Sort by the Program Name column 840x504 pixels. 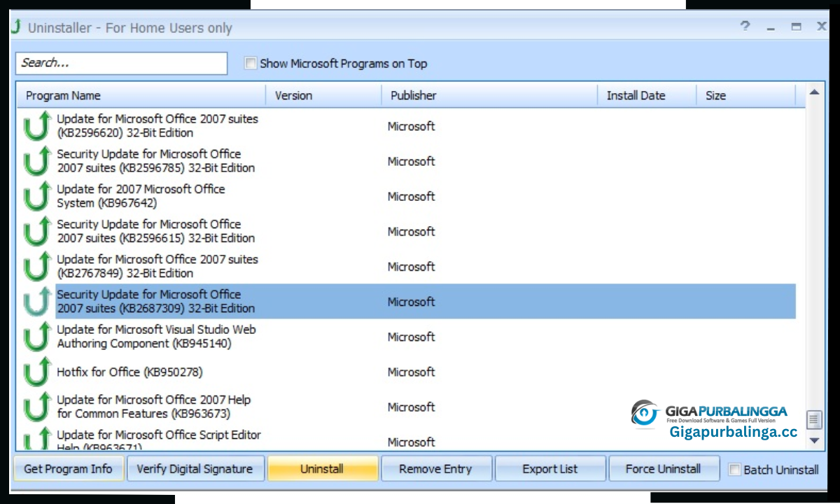[141, 96]
